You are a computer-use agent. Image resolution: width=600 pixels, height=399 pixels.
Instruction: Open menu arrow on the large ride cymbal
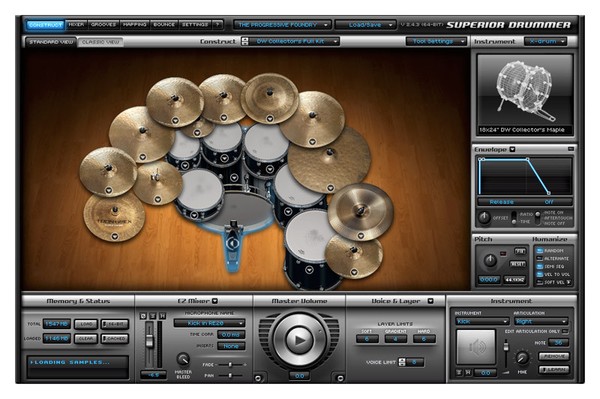coord(331,188)
